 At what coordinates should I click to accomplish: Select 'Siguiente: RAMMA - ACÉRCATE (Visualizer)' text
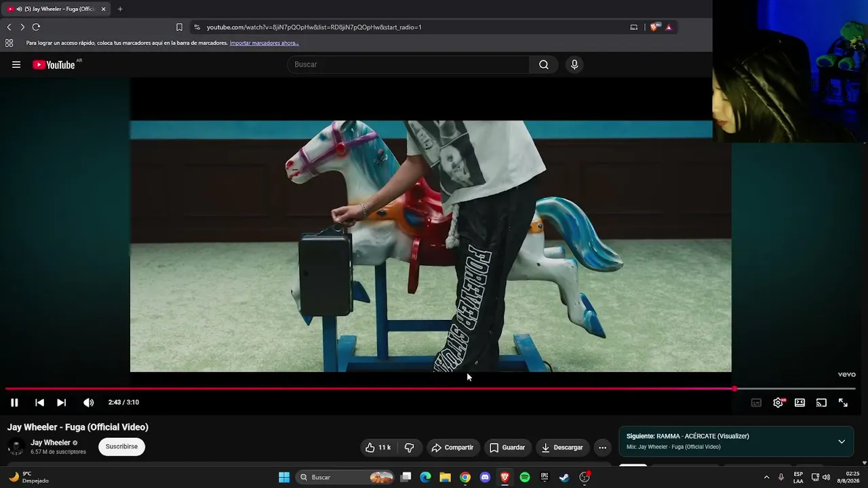click(688, 436)
